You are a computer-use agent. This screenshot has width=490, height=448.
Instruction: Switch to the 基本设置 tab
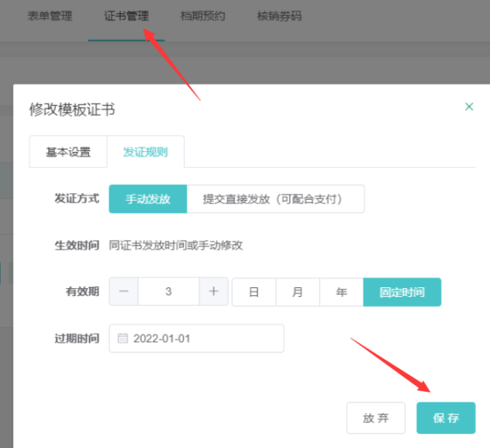[x=68, y=153]
